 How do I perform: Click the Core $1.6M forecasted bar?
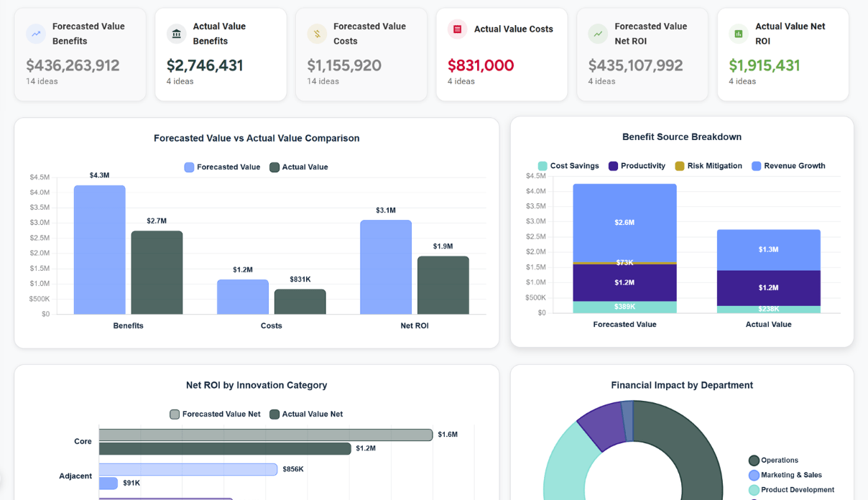266,435
